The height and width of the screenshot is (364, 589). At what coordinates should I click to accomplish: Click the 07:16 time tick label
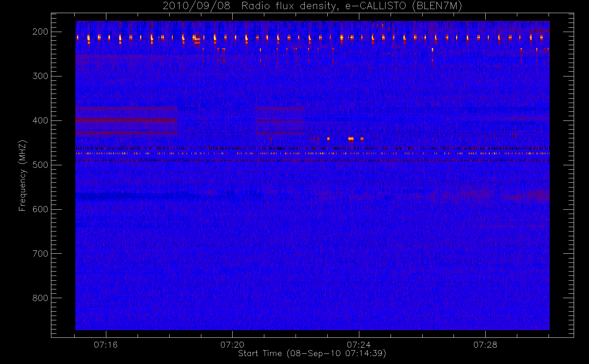pos(106,345)
